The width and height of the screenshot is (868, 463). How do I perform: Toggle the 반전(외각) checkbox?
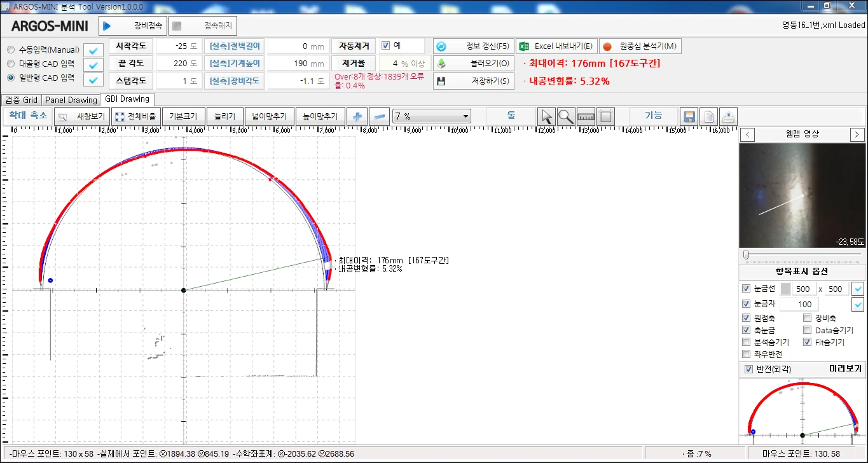(748, 370)
